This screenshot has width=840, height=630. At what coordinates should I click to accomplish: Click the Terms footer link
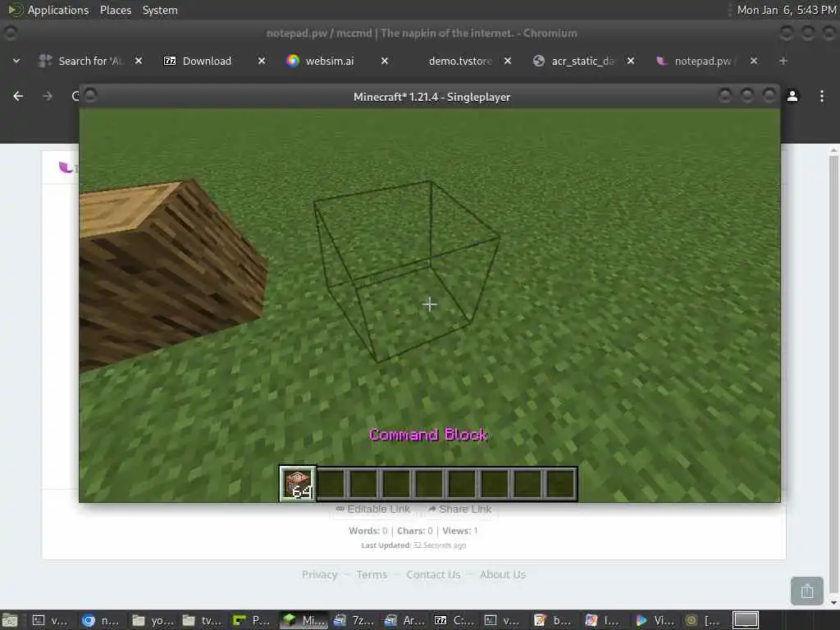click(372, 575)
